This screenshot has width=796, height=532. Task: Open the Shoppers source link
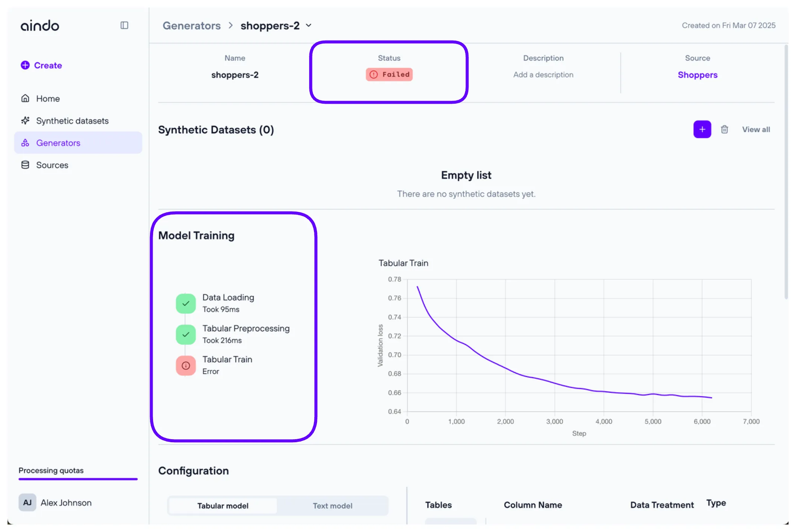click(x=697, y=75)
